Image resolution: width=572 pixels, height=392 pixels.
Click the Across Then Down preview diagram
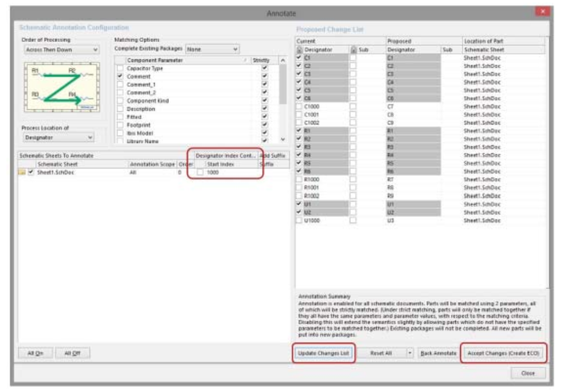(x=62, y=87)
